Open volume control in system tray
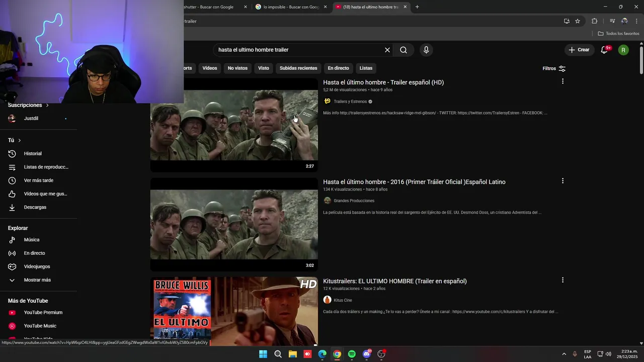Image resolution: width=644 pixels, height=362 pixels. tap(608, 354)
